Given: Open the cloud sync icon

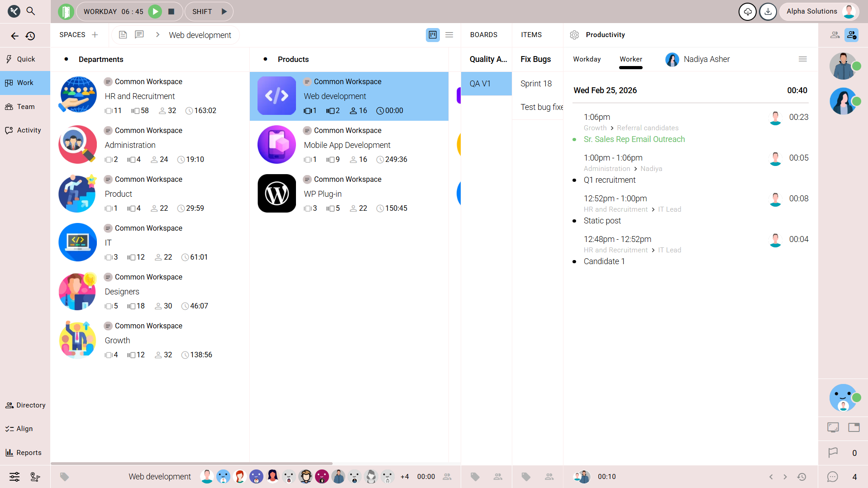Looking at the screenshot, I should (x=747, y=12).
